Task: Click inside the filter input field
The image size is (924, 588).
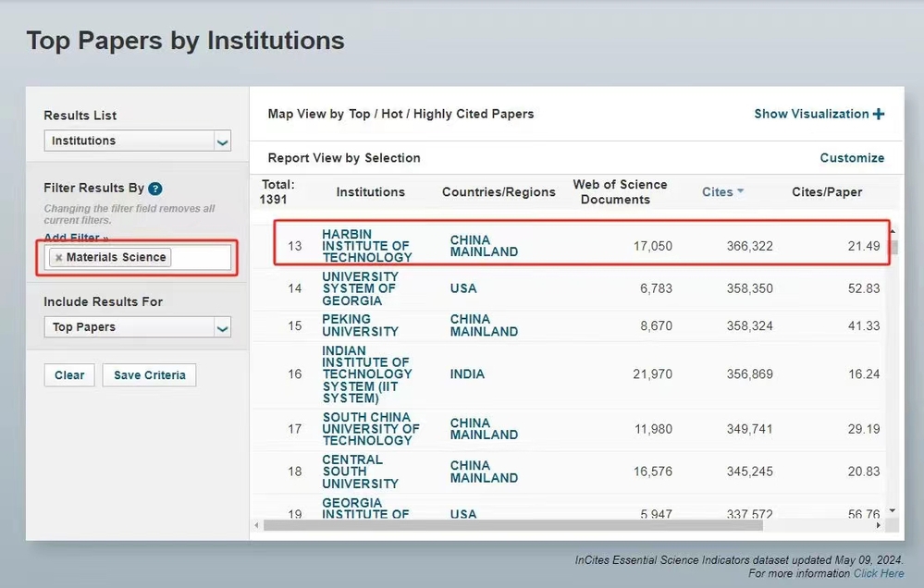Action: click(x=199, y=258)
